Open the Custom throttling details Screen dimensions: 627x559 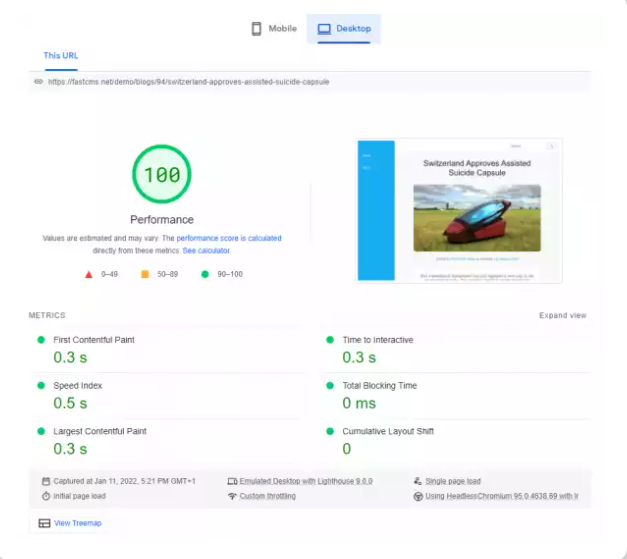click(268, 496)
